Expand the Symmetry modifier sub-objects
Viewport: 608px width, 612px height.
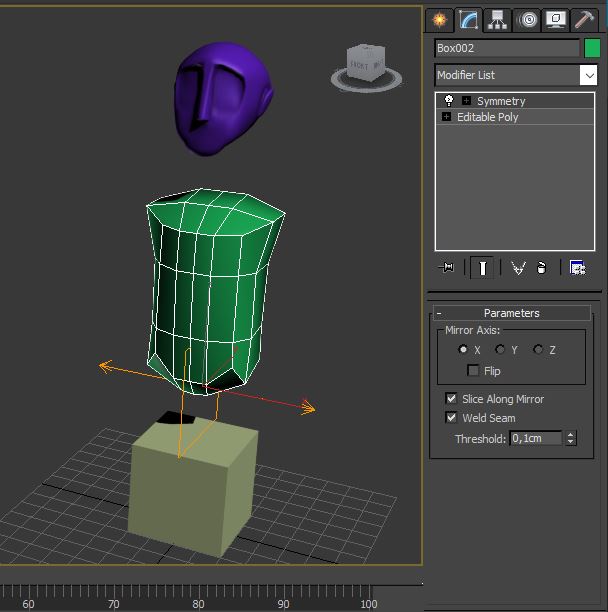466,101
